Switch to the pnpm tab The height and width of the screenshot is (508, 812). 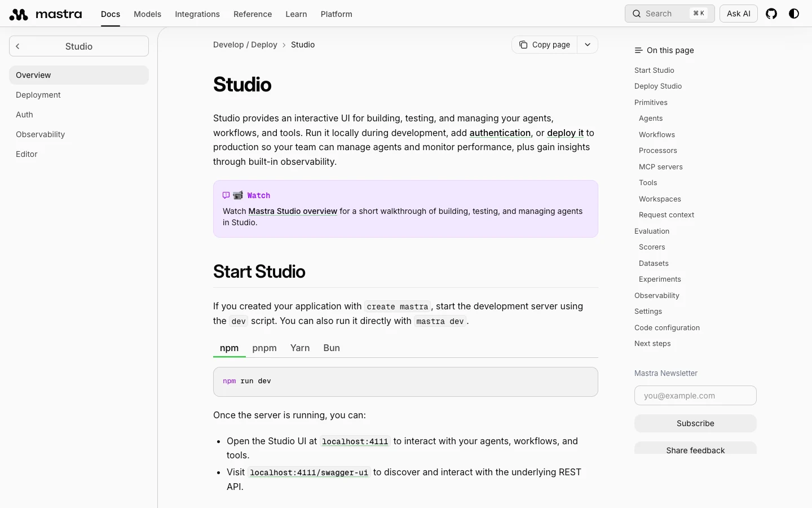point(264,348)
